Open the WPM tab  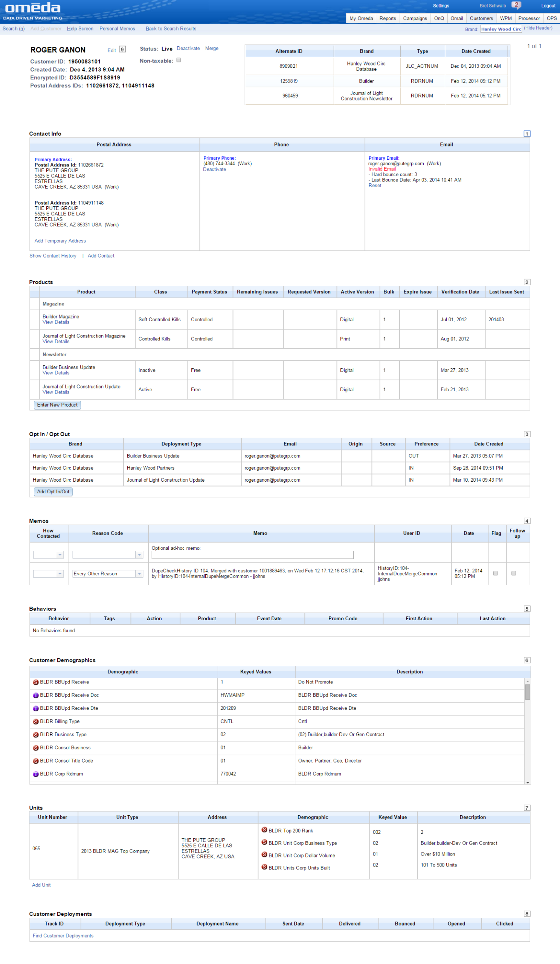(506, 18)
